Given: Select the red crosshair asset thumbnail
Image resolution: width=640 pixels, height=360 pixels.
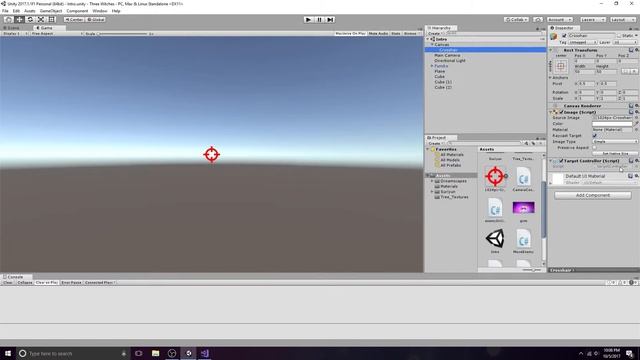Looking at the screenshot, I should click(x=495, y=176).
